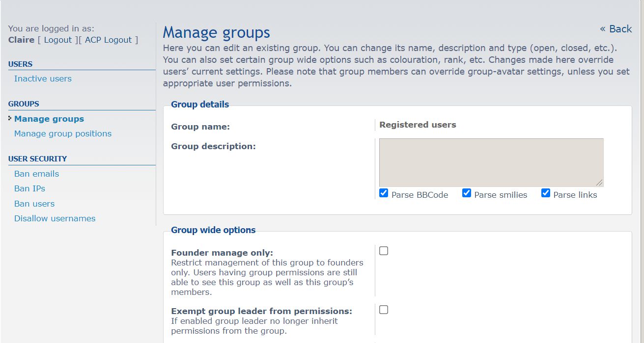644x343 pixels.
Task: Check Exempt group leader from permissions
Action: pos(383,309)
